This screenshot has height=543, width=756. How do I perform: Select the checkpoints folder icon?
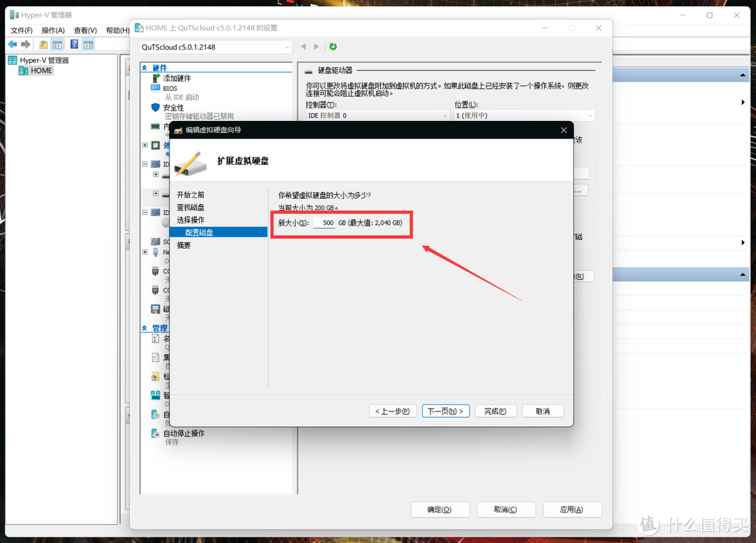point(155,376)
